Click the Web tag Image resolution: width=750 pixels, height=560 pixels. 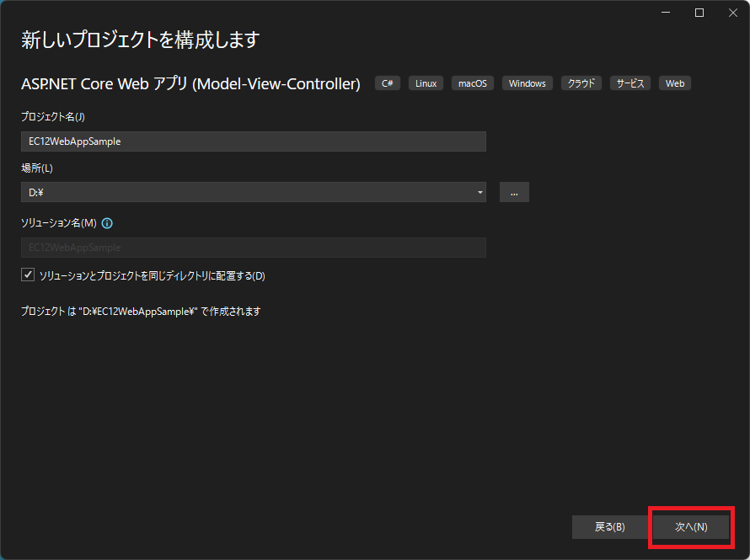tap(675, 83)
